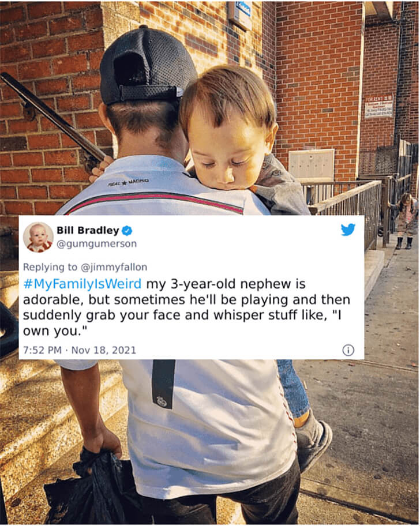Open the @jimmyfallon mention link

(x=114, y=267)
